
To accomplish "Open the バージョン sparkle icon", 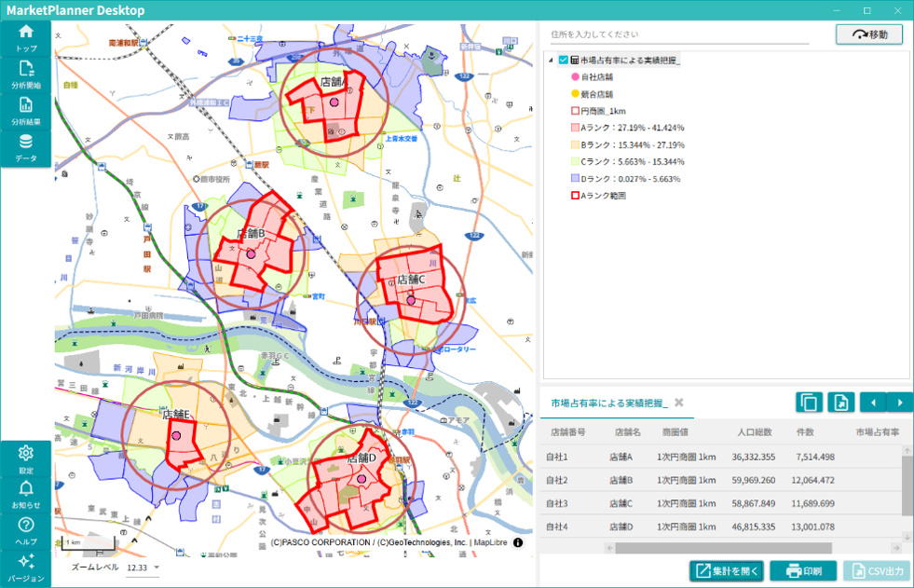I will pyautogui.click(x=26, y=568).
